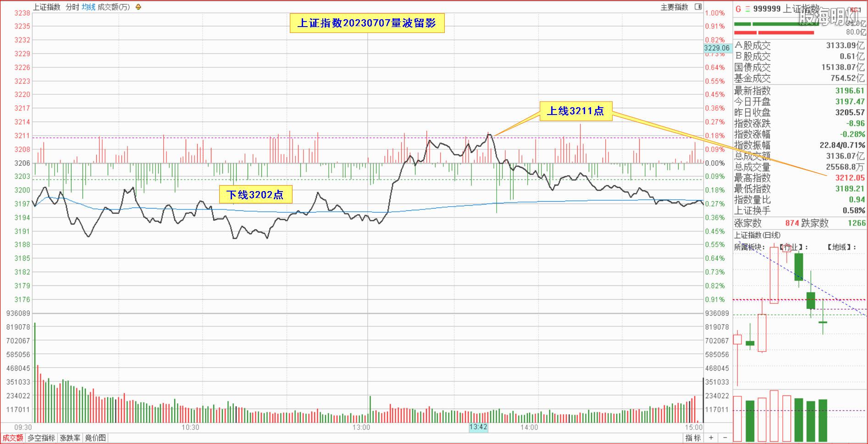The height and width of the screenshot is (444, 868).
Task: Click the 成交额(万) label in header
Action: [114, 7]
